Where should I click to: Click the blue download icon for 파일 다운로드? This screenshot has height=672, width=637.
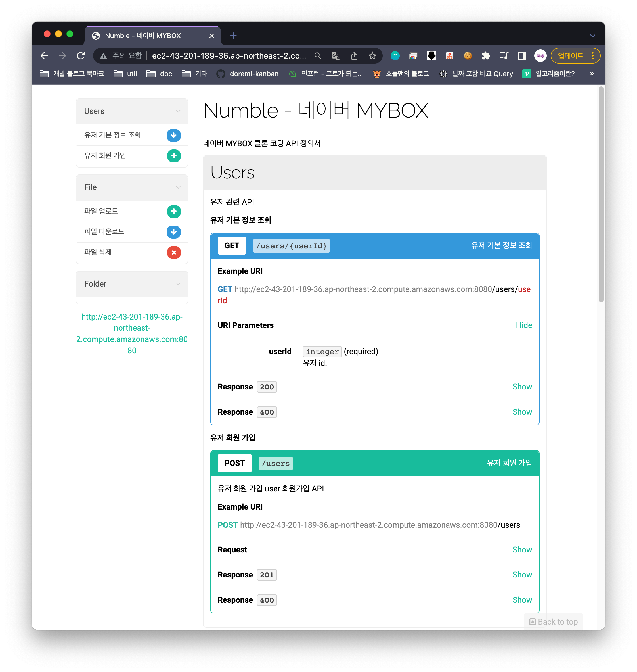[x=173, y=232]
